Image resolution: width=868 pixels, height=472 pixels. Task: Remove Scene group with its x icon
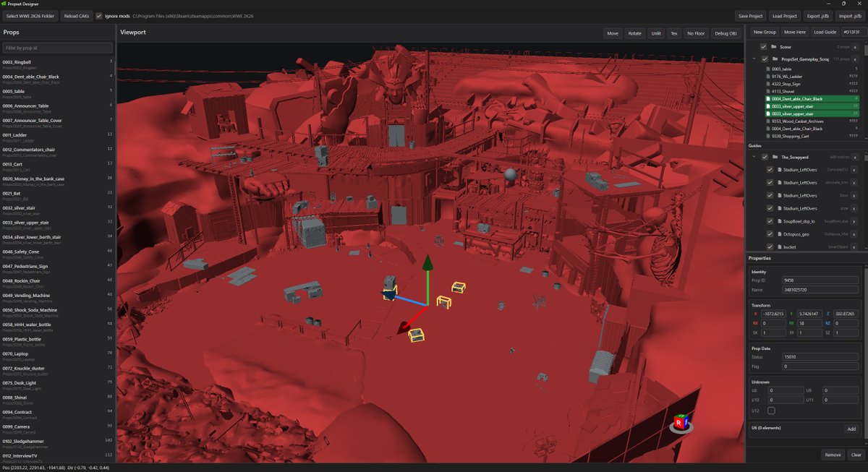[x=855, y=47]
